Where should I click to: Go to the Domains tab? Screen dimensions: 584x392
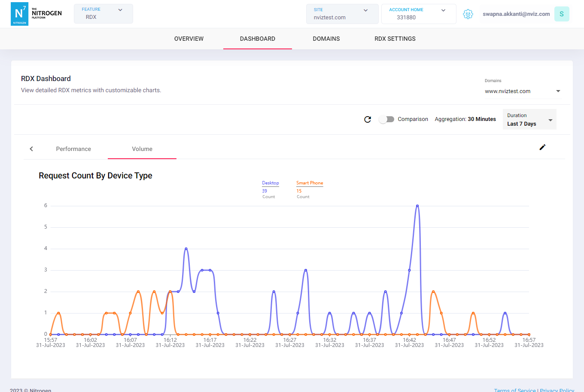pos(326,39)
